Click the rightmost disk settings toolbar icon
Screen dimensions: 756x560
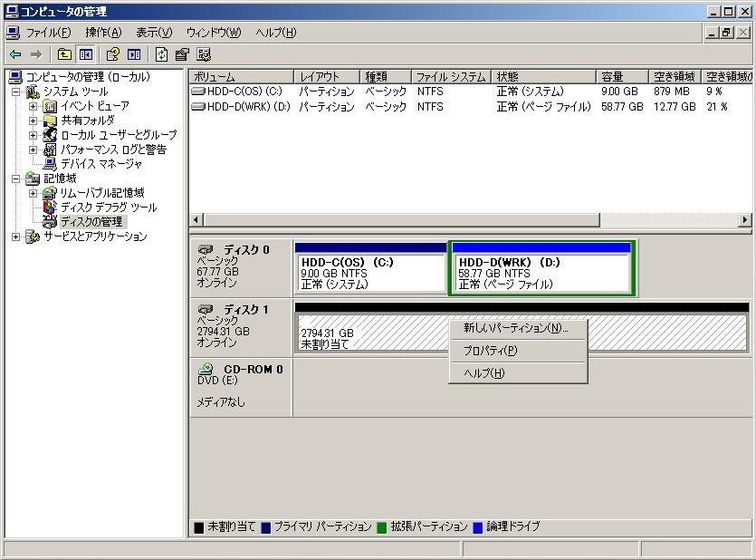204,54
